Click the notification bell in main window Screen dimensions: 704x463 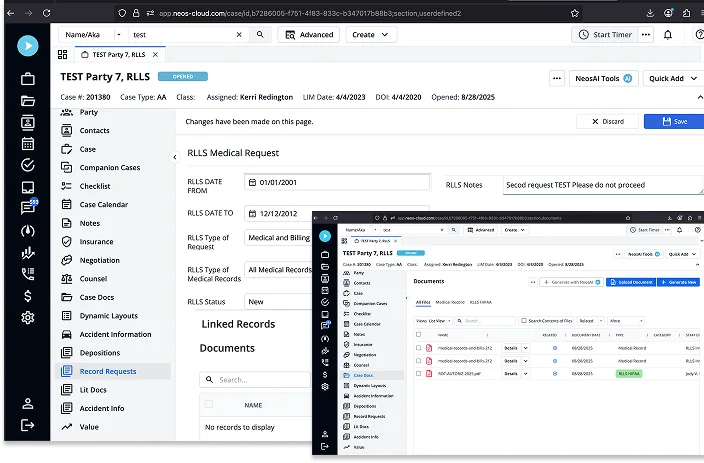668,35
